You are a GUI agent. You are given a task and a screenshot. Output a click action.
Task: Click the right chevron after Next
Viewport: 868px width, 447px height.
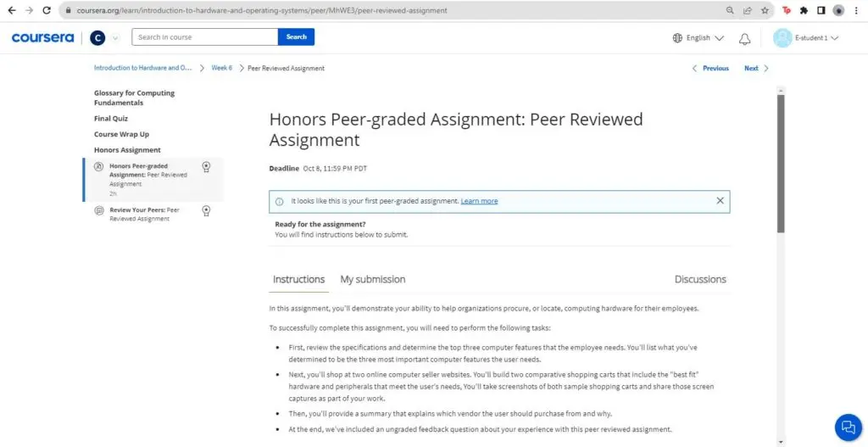coord(766,68)
